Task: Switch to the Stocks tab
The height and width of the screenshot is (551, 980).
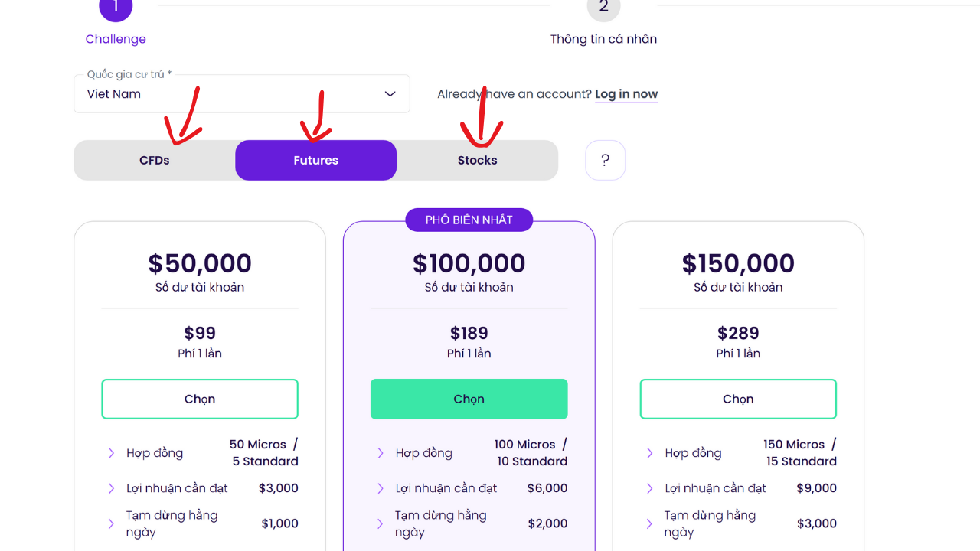Action: coord(477,160)
